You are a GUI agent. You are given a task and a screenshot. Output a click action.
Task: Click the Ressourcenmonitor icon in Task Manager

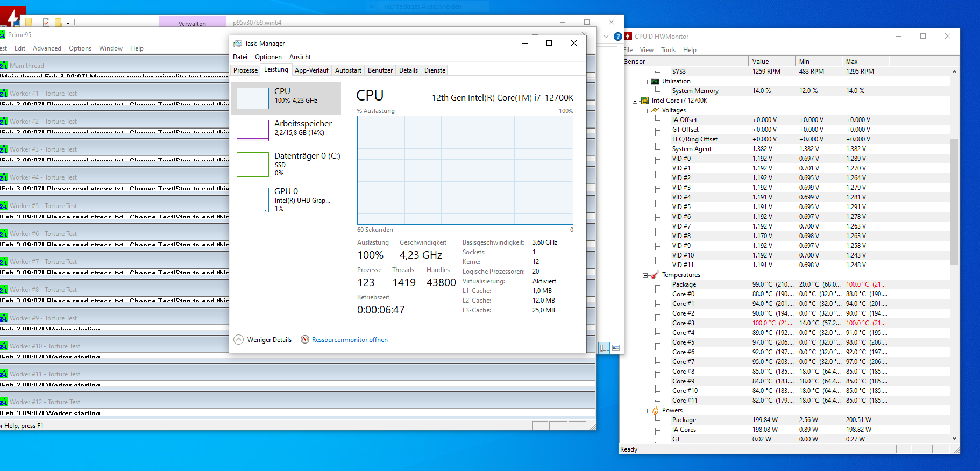click(305, 339)
